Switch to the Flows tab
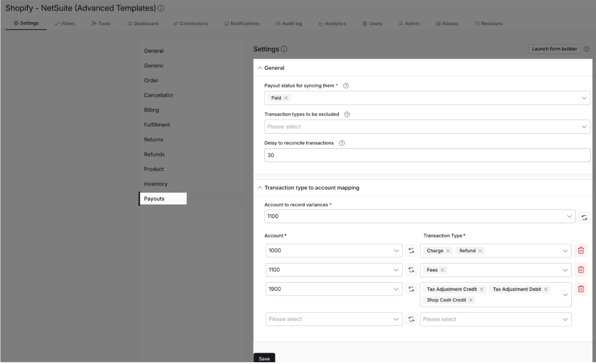The image size is (596, 364). [x=65, y=23]
